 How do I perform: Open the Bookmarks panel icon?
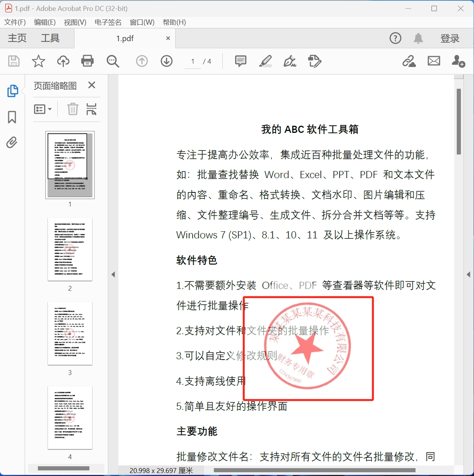point(12,117)
